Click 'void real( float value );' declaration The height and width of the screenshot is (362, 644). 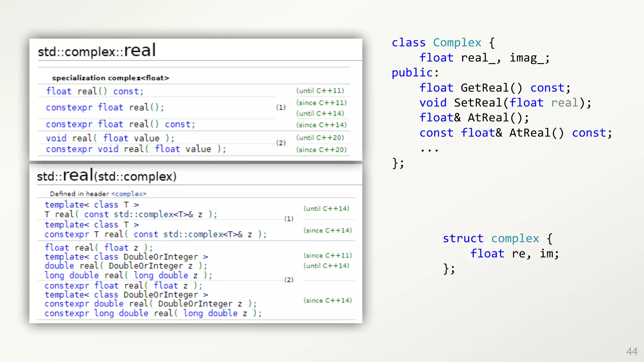coord(110,138)
